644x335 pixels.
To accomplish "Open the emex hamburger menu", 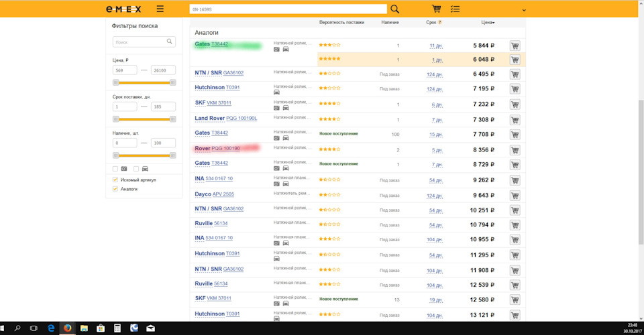I will click(x=160, y=9).
